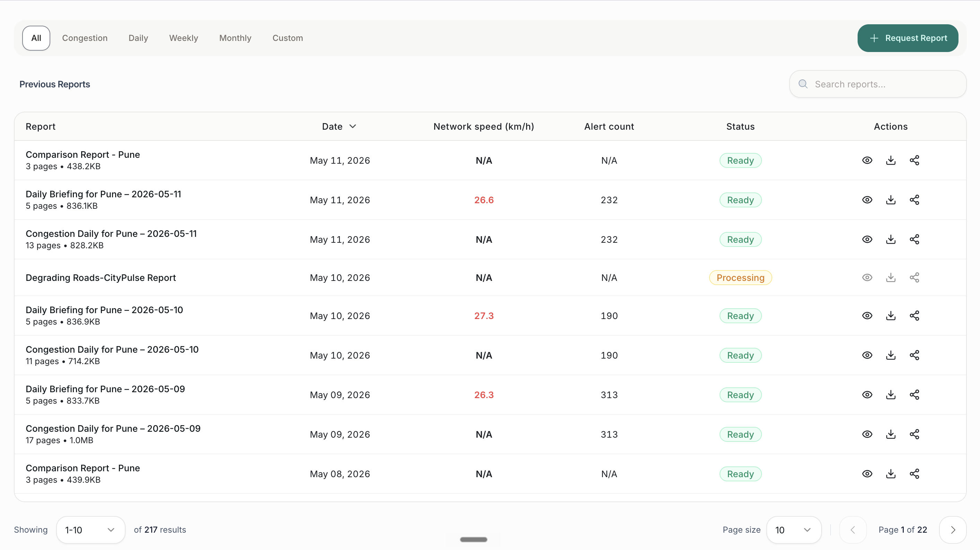
Task: Click the bottom horizontal drag handle
Action: tap(473, 539)
